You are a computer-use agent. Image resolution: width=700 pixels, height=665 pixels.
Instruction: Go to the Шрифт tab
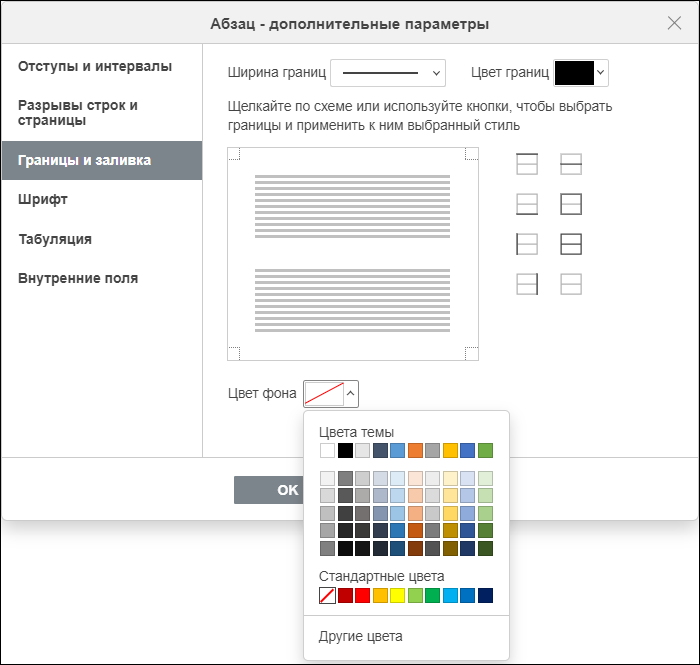(x=102, y=200)
